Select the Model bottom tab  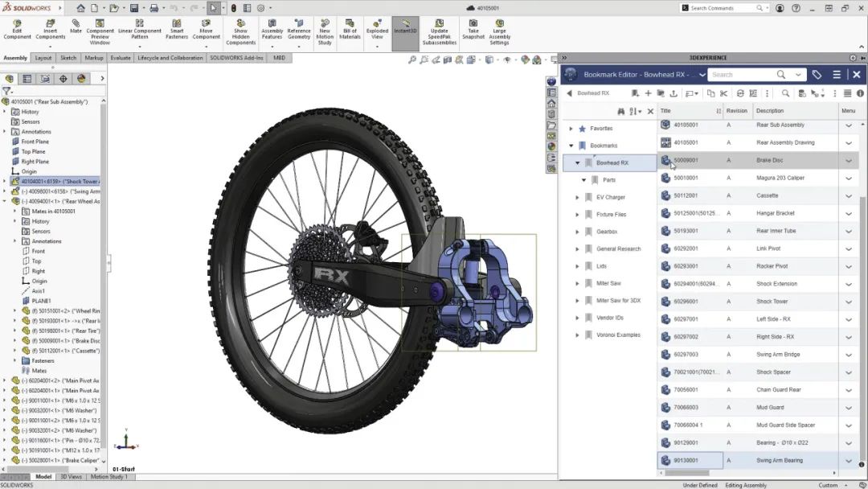(43, 477)
